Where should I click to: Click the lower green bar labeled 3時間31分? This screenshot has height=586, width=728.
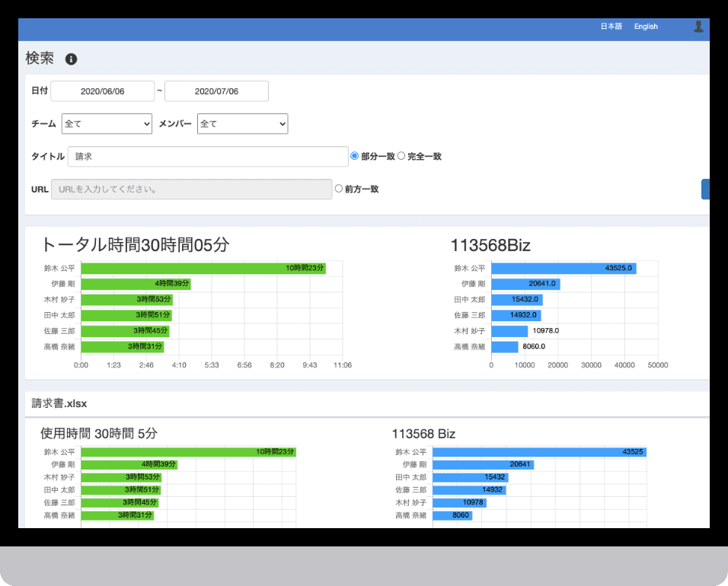click(117, 515)
